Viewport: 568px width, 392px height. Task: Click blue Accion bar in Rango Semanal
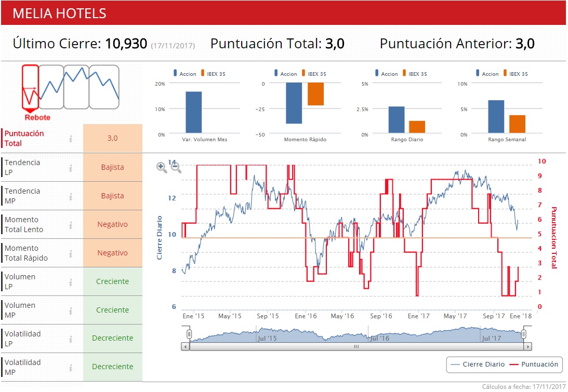(496, 116)
